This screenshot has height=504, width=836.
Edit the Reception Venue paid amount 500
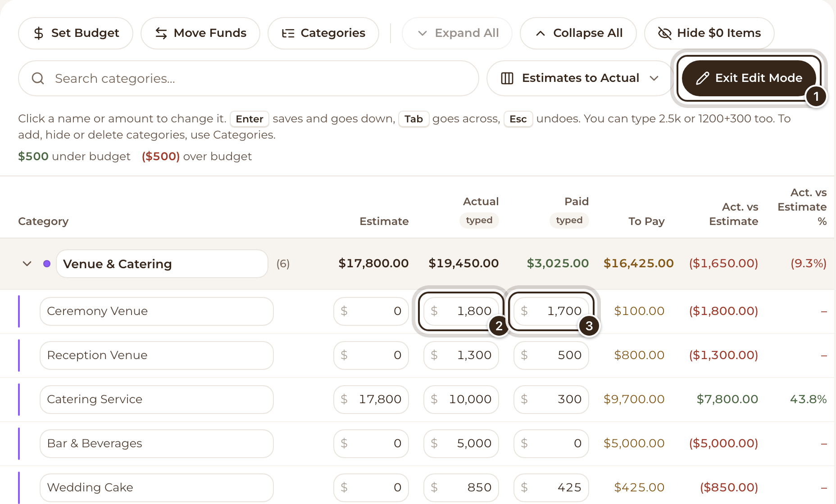(x=551, y=355)
